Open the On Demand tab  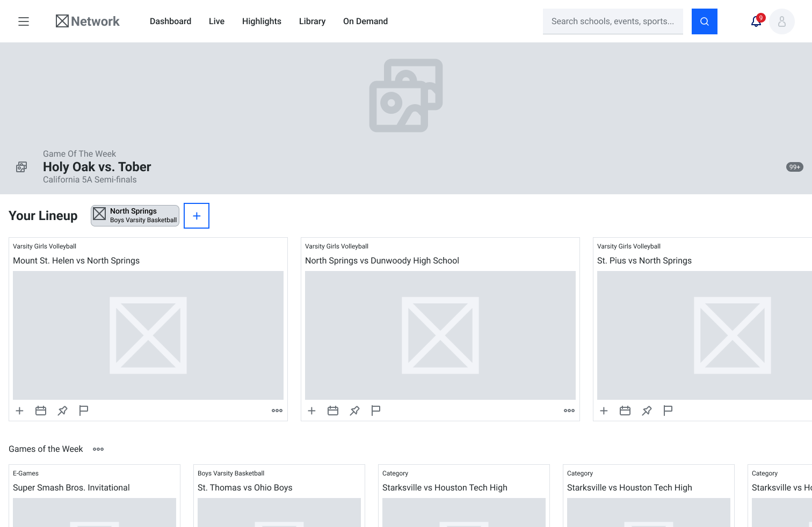click(365, 21)
